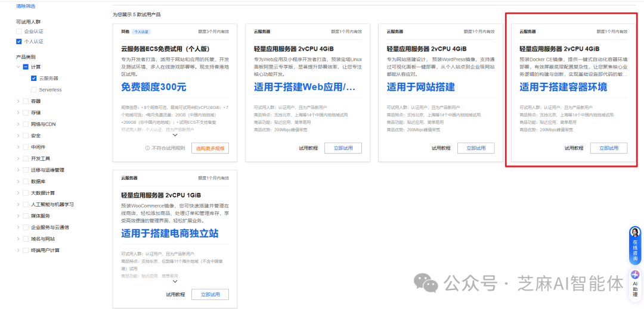
Task: Open 试用教程 in the 搭建Web应用 card
Action: coord(308,148)
